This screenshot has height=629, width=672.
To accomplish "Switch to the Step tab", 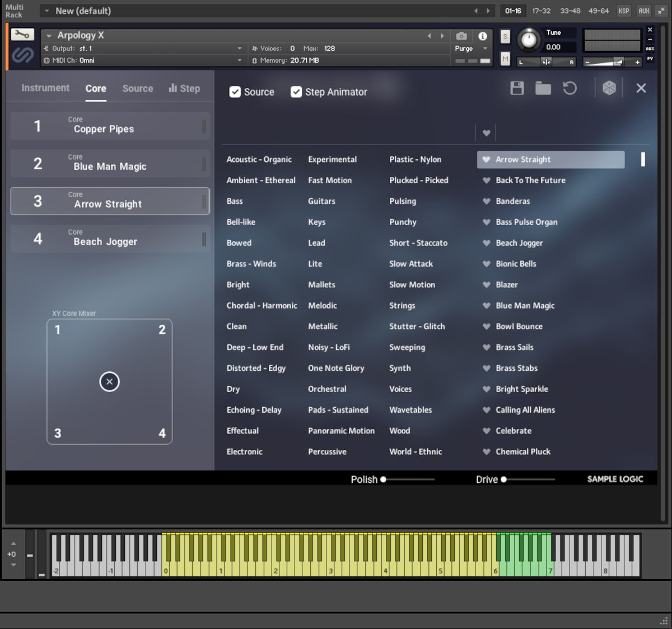I will point(184,88).
